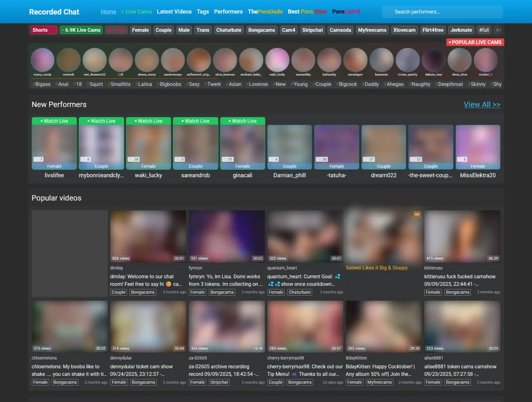Filter by the Male category tag
Screen dimensions: 532x402
click(x=184, y=30)
